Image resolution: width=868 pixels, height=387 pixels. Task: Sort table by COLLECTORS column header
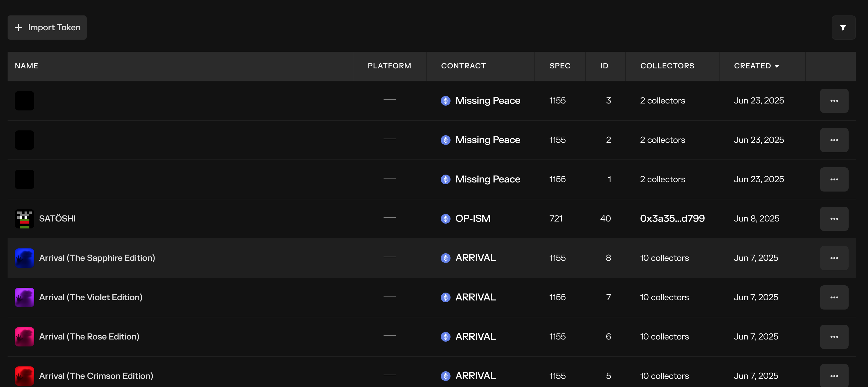(x=667, y=66)
